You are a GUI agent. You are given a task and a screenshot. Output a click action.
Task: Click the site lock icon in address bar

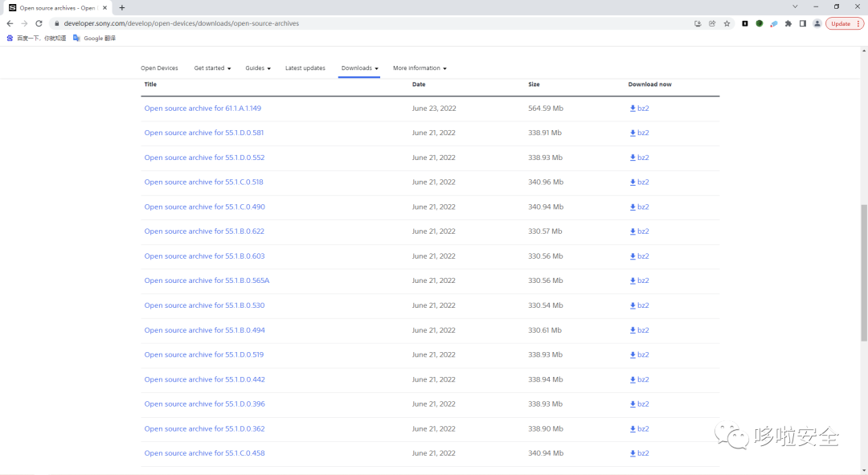coord(56,23)
